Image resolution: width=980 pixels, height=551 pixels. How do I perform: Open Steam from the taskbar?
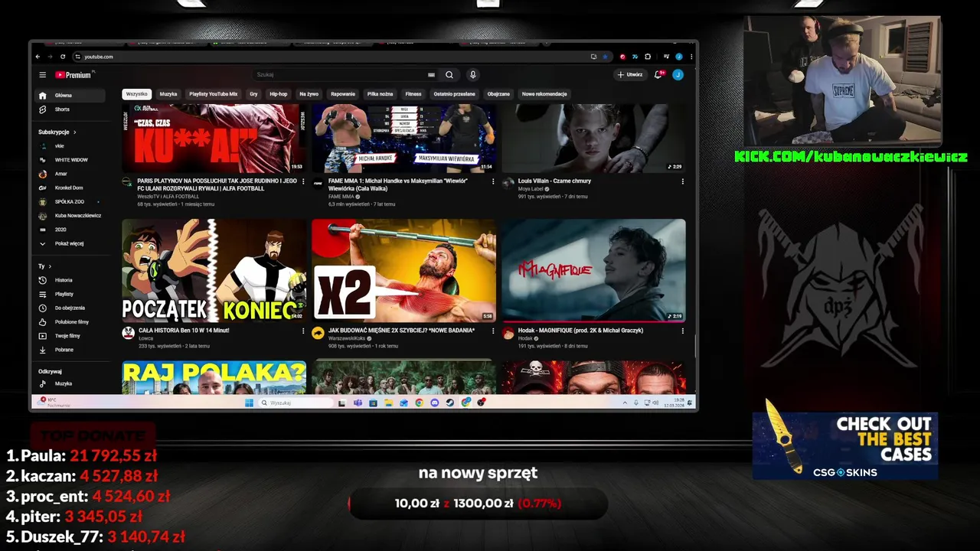449,403
